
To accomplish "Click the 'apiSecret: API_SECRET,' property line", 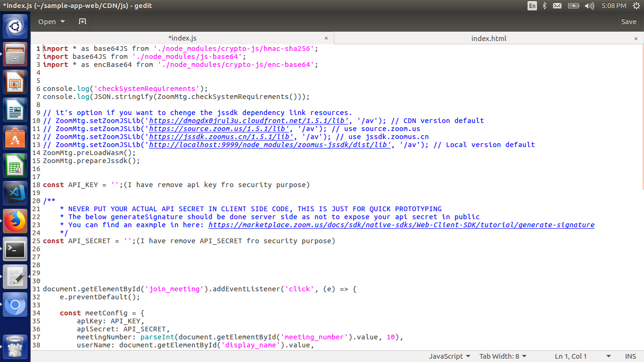I will point(123,329).
